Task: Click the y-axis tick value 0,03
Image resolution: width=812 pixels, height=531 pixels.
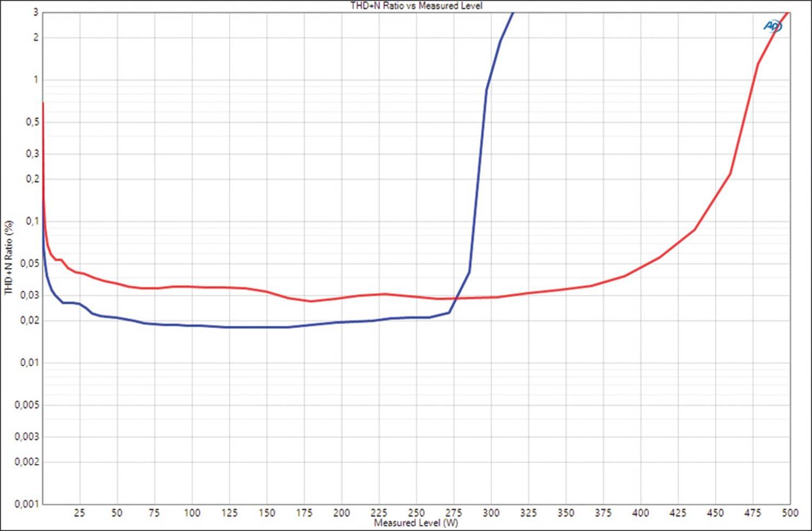Action: click(x=30, y=295)
